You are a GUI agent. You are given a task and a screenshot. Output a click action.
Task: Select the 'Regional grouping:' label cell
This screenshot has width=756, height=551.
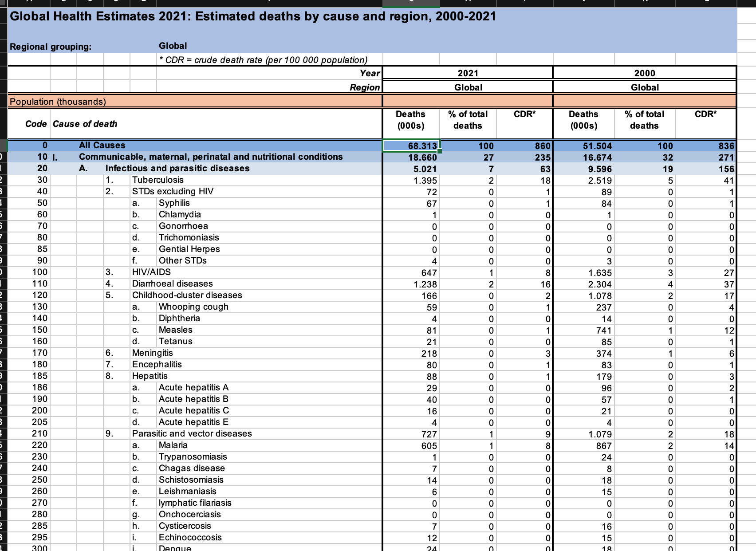click(x=51, y=47)
